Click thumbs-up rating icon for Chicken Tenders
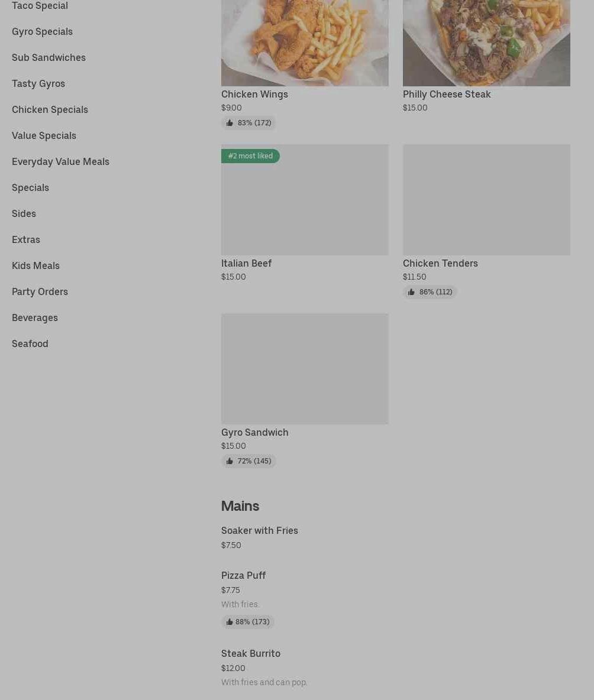This screenshot has width=594, height=700. [411, 292]
